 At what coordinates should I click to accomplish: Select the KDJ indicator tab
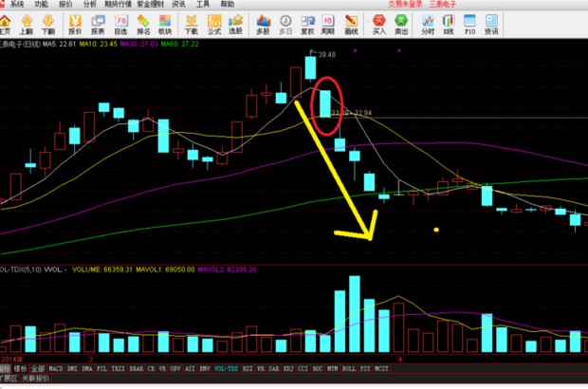[275, 368]
